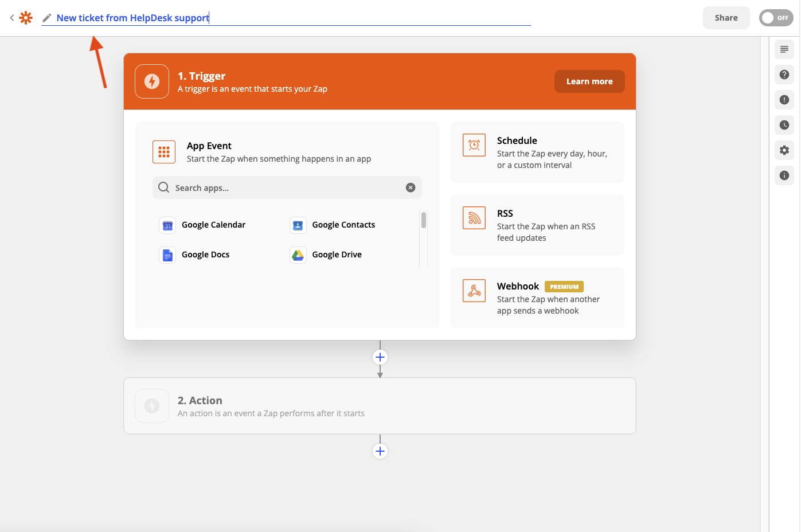Click the '1. Trigger' heading text
The height and width of the screenshot is (532, 801).
pyautogui.click(x=201, y=76)
